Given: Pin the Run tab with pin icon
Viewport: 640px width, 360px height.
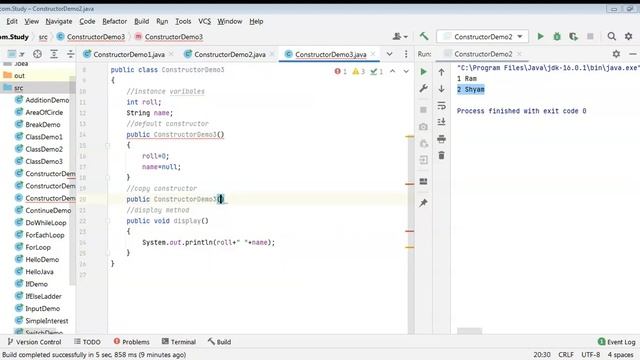Looking at the screenshot, I should coord(423,202).
